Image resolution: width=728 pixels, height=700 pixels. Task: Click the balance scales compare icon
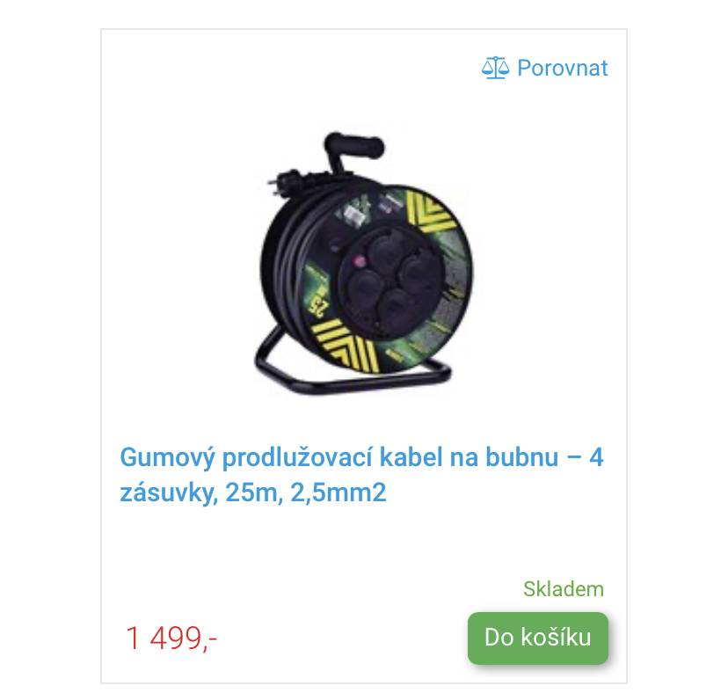click(495, 68)
